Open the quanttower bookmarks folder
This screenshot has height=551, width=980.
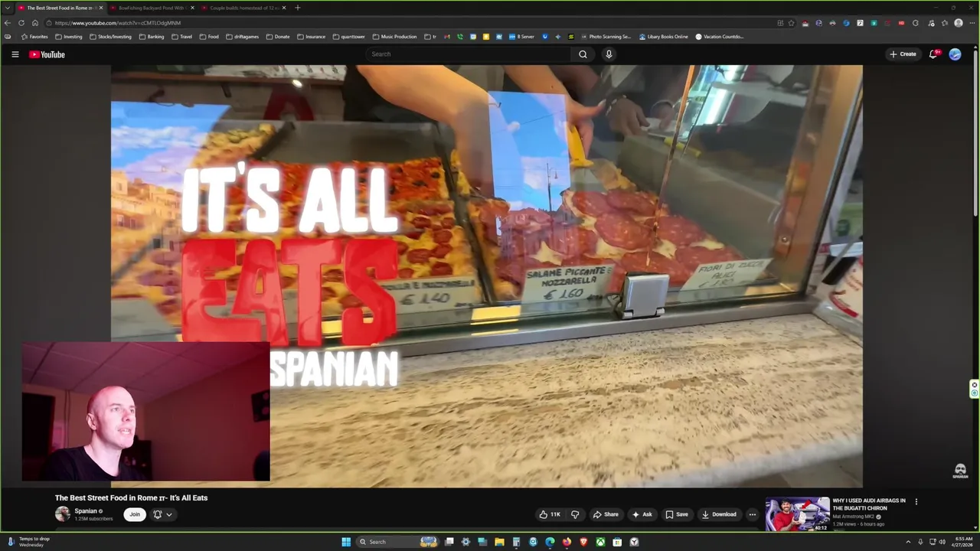(x=348, y=37)
